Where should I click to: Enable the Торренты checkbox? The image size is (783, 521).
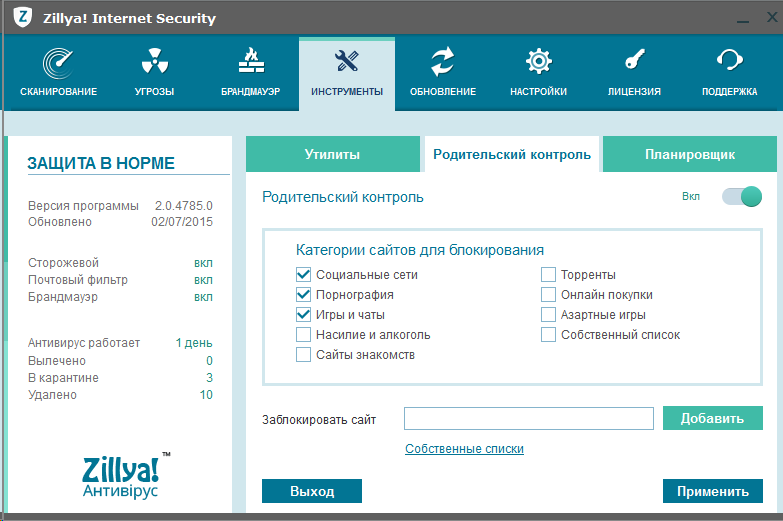(x=548, y=275)
